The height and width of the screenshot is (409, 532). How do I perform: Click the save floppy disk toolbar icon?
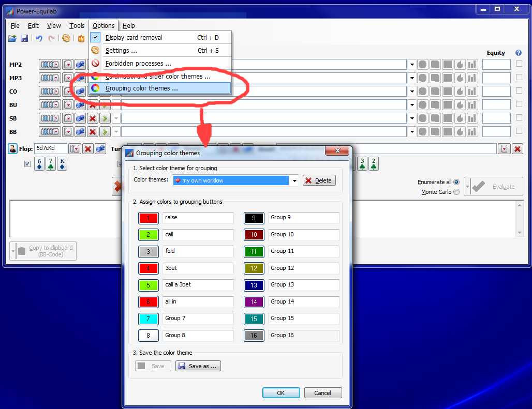pyautogui.click(x=24, y=38)
